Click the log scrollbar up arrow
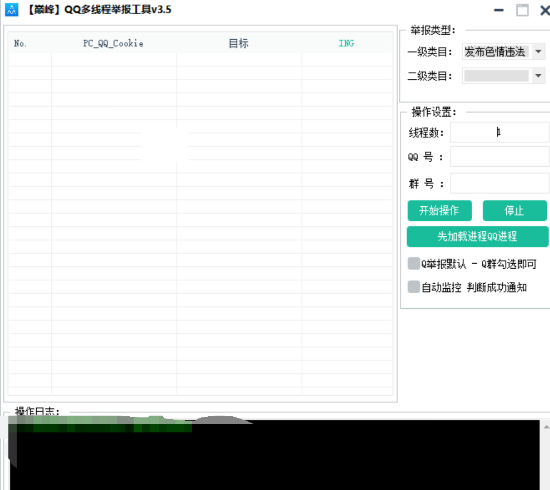The width and height of the screenshot is (550, 490). [546, 427]
